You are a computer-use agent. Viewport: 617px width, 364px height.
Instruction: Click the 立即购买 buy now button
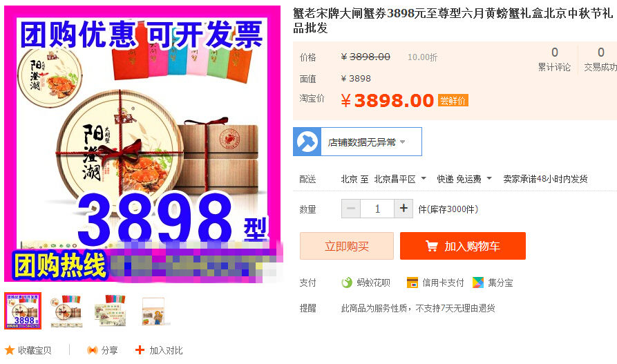point(347,246)
